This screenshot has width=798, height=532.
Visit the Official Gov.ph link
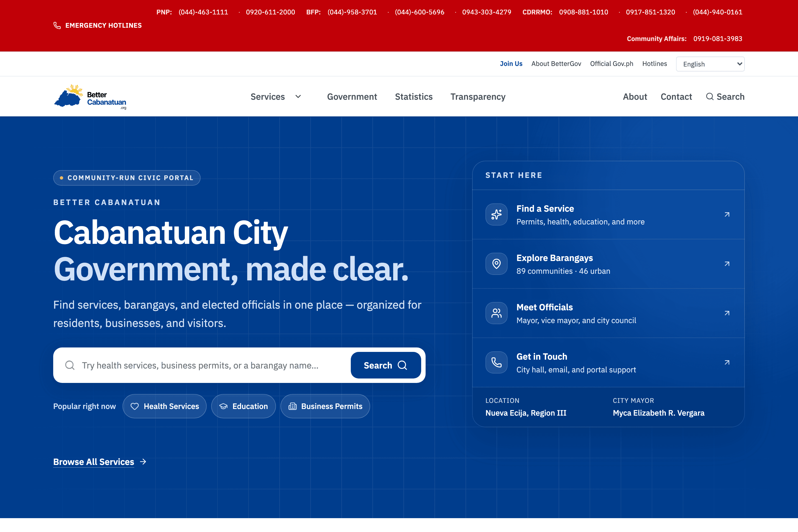(x=612, y=64)
